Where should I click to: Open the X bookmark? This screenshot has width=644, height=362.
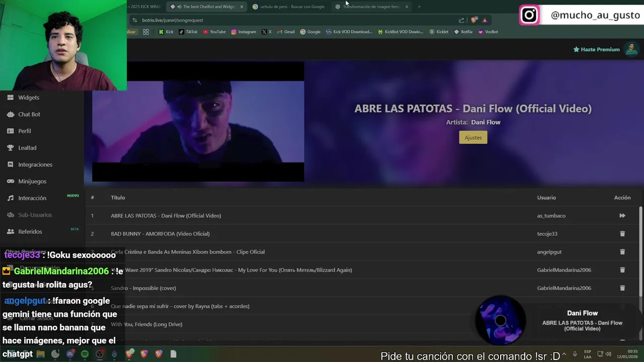click(267, 32)
